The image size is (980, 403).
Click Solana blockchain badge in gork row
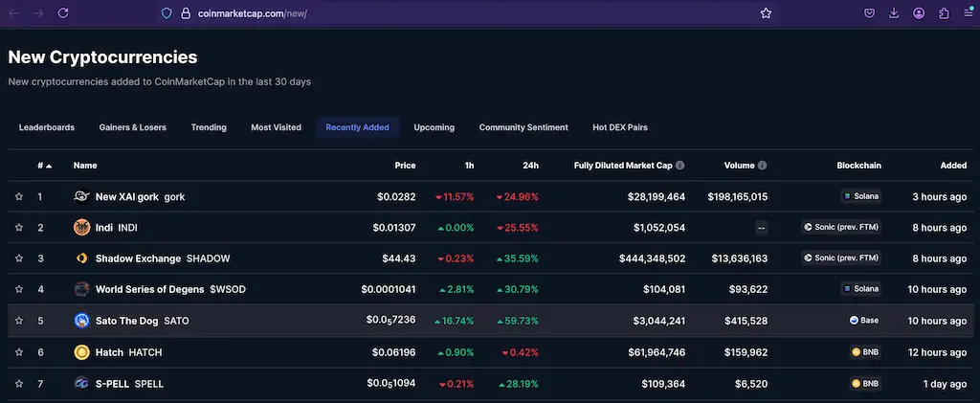click(860, 196)
